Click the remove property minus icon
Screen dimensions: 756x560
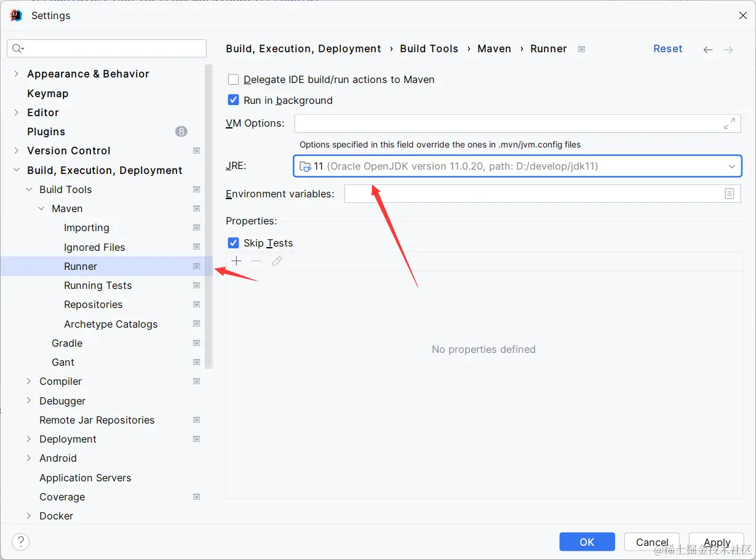(x=257, y=261)
